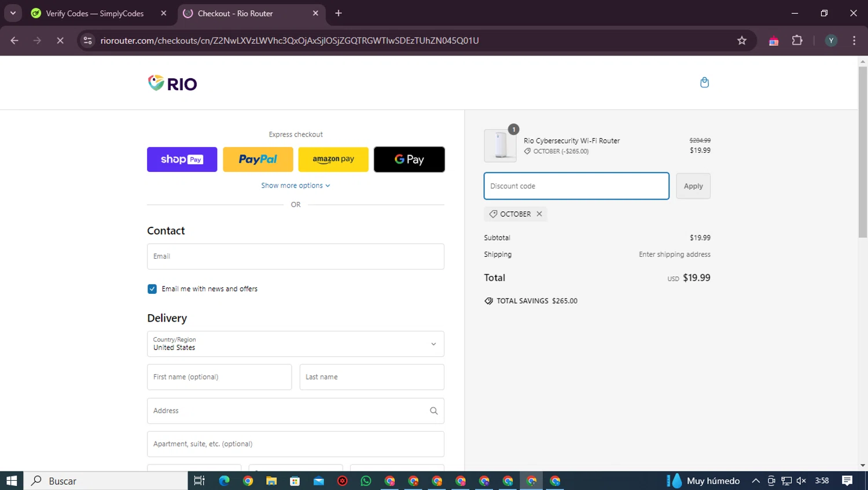This screenshot has width=868, height=490.
Task: Choose PayPal express checkout
Action: [x=258, y=160]
